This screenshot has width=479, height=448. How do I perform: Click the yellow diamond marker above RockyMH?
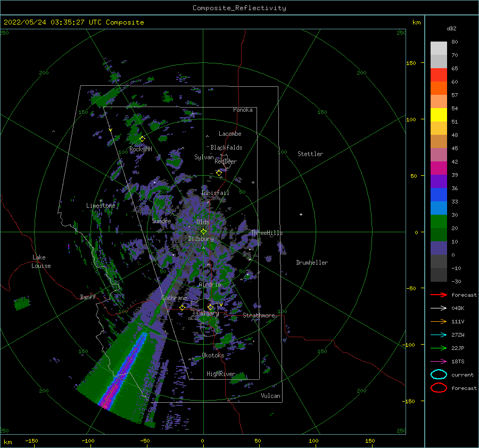(x=142, y=139)
